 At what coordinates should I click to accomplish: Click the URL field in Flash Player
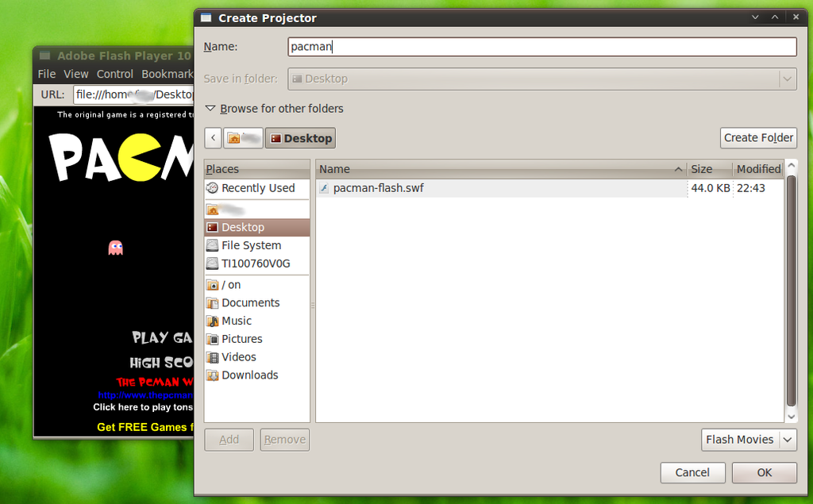[133, 95]
